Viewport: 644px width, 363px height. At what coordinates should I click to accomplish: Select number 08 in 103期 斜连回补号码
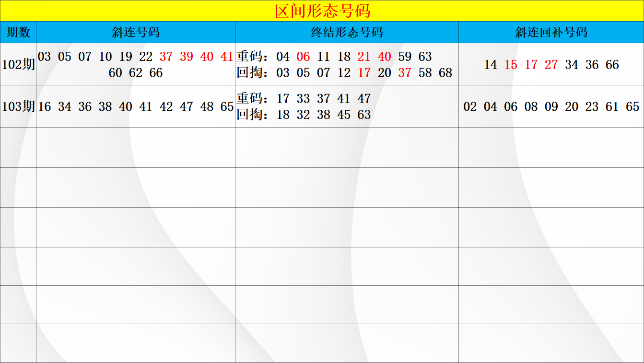coord(531,106)
